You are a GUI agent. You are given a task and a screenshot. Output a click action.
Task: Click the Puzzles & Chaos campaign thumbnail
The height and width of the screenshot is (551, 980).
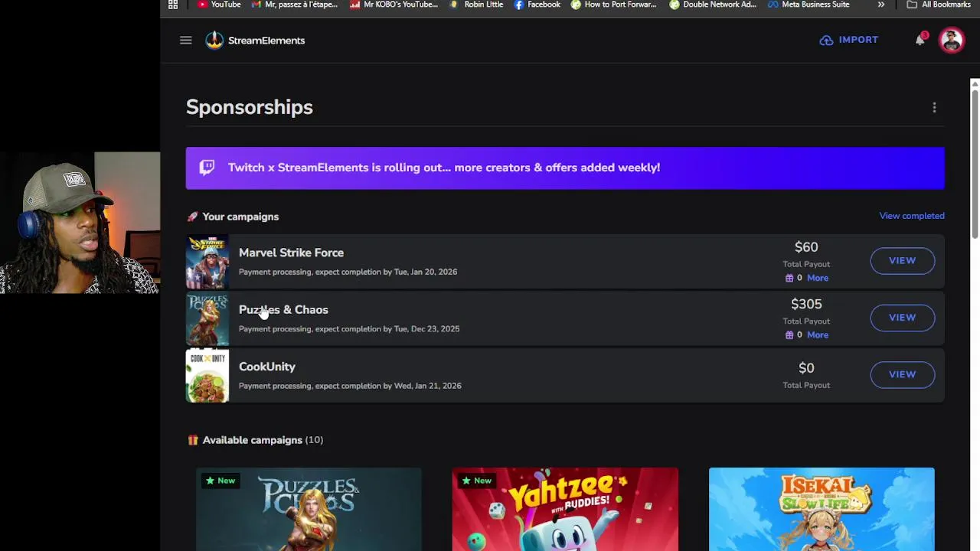coord(207,318)
